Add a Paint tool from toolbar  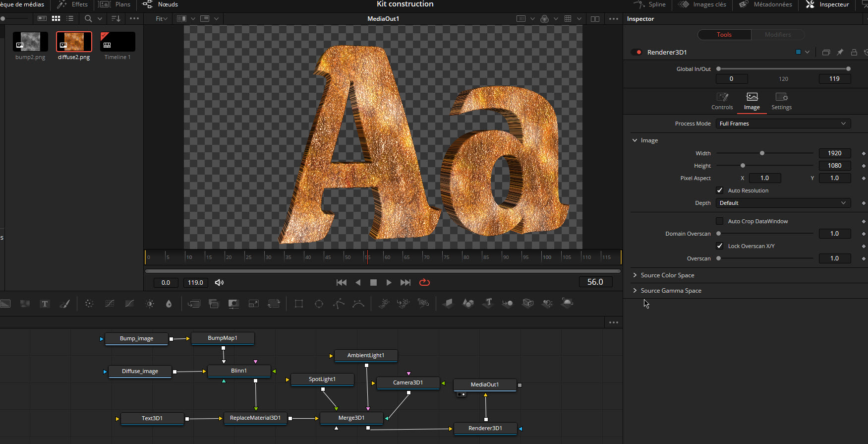(x=65, y=304)
